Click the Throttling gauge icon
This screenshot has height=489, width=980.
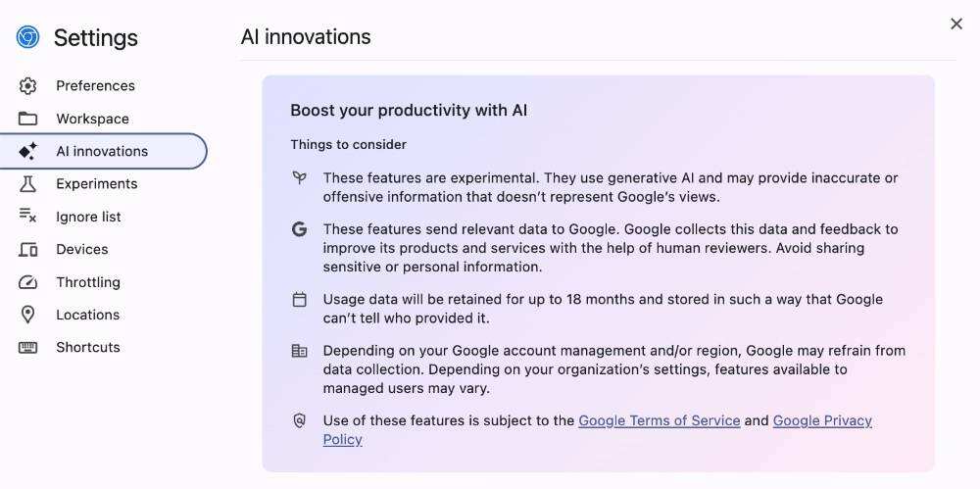point(27,282)
